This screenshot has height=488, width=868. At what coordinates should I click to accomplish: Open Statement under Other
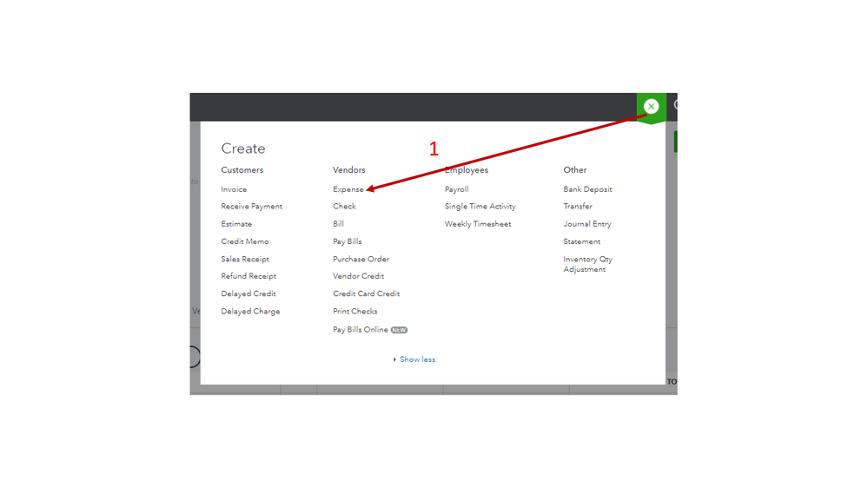tap(582, 241)
